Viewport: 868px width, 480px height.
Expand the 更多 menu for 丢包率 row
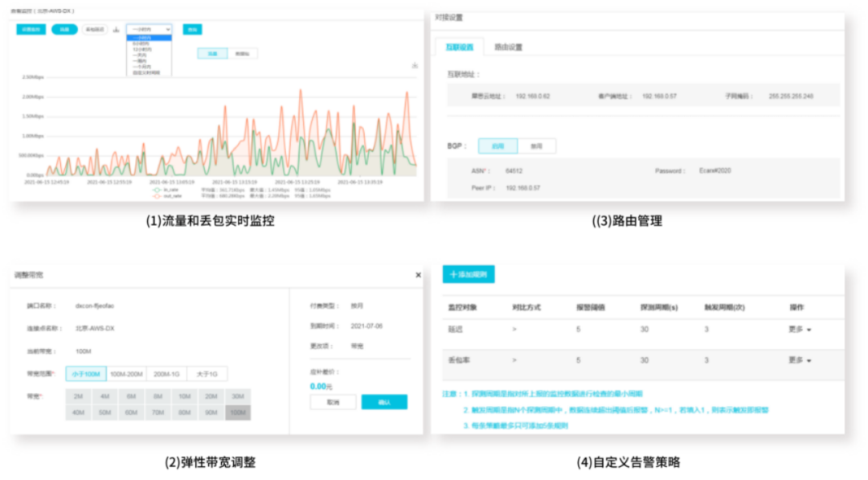(800, 360)
